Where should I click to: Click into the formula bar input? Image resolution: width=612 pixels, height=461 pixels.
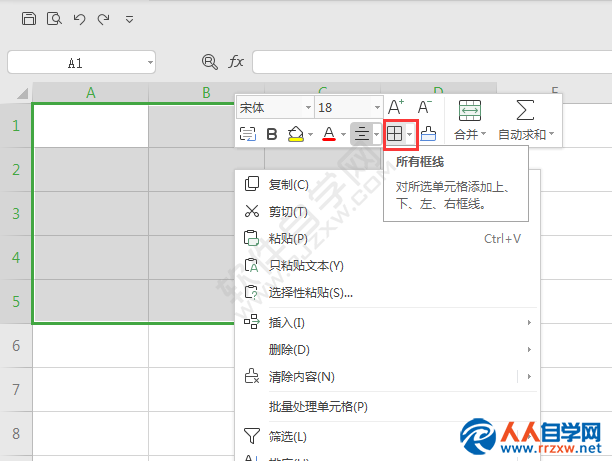(x=432, y=62)
